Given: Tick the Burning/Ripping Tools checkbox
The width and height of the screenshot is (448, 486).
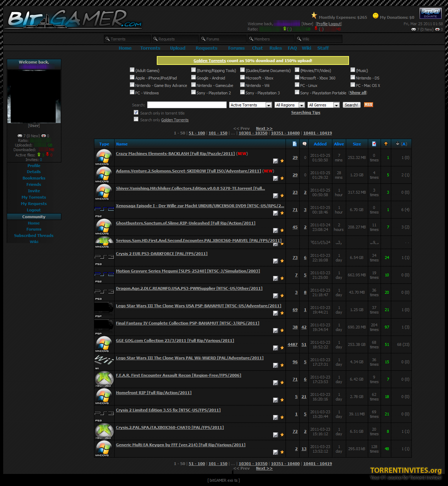Looking at the screenshot, I should pos(194,70).
